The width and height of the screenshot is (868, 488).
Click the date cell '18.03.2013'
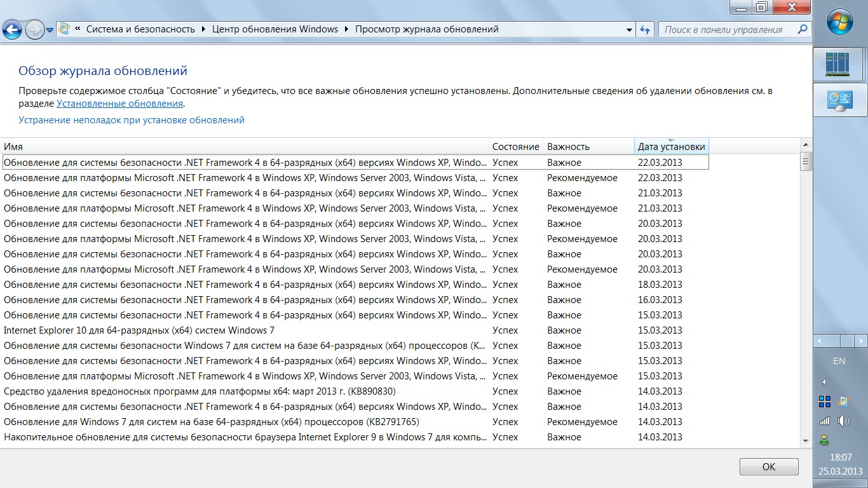[660, 285]
